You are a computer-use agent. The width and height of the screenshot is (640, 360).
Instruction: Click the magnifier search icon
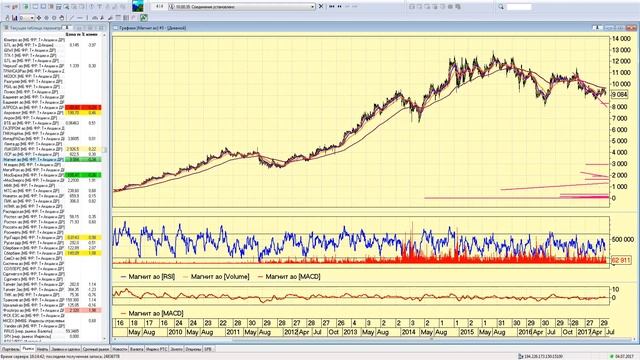pyautogui.click(x=501, y=7)
